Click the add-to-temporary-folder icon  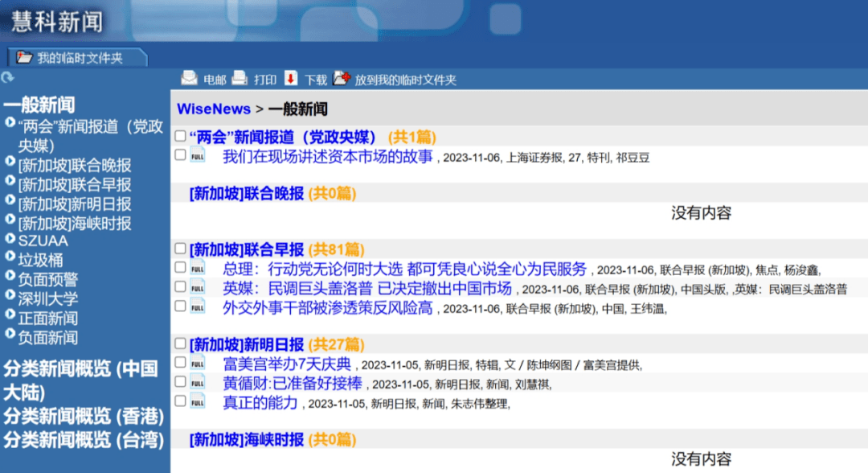pos(342,79)
